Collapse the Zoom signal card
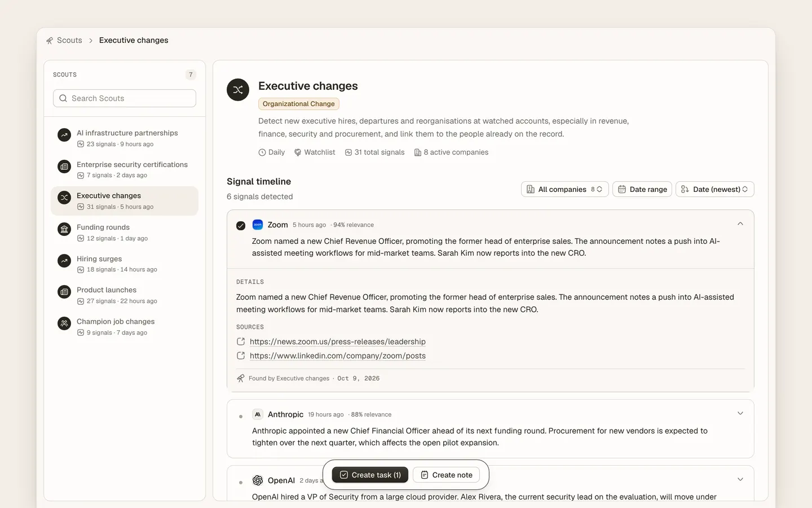The image size is (812, 508). [740, 224]
